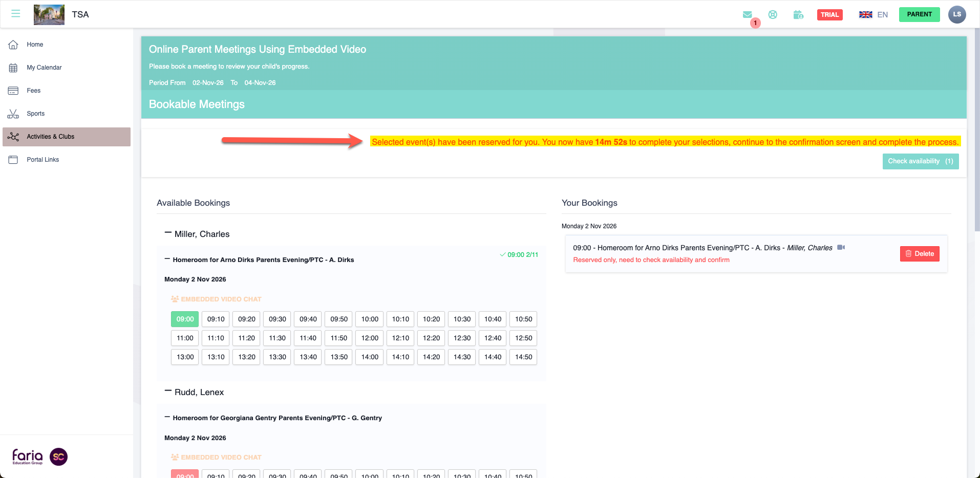Go to My Calendar in sidebar
The width and height of the screenshot is (980, 478).
pos(44,68)
